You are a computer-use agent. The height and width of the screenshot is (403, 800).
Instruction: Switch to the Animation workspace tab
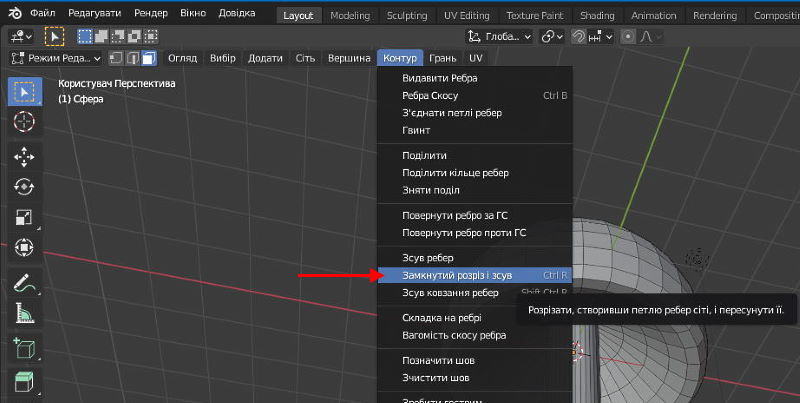[654, 15]
